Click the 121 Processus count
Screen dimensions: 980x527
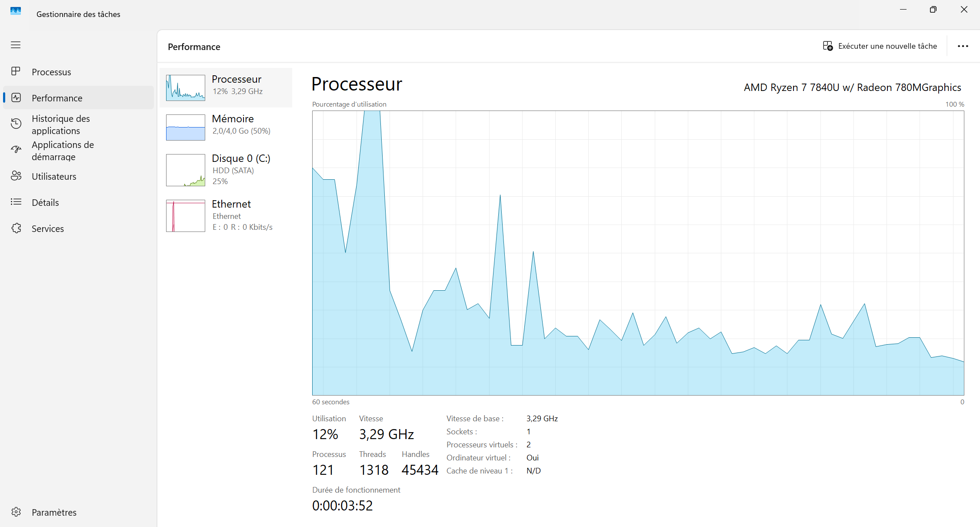click(x=323, y=470)
